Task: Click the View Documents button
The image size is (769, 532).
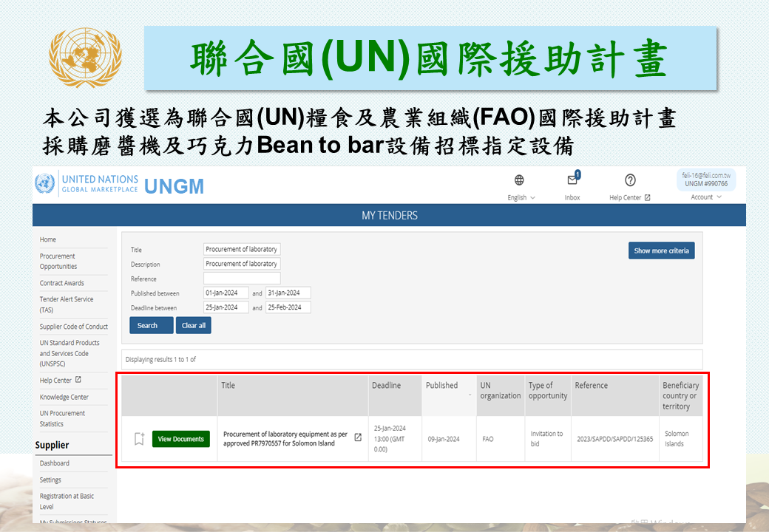Action: click(x=181, y=439)
